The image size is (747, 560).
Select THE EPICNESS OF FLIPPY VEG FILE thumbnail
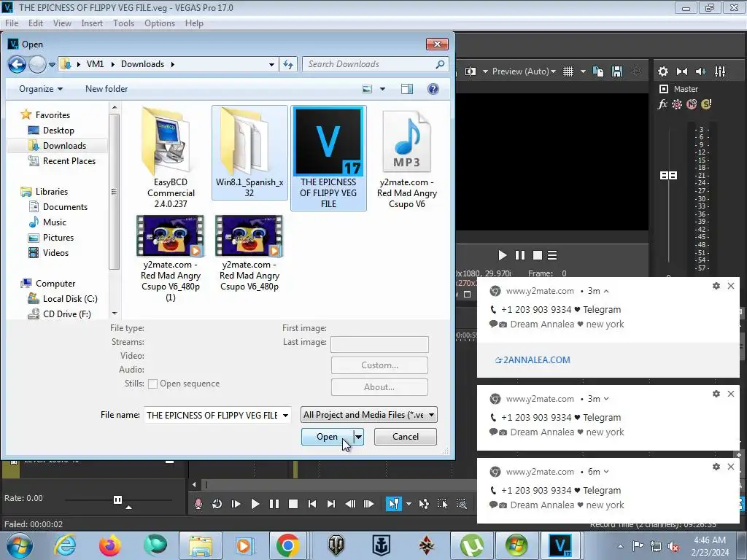[328, 158]
